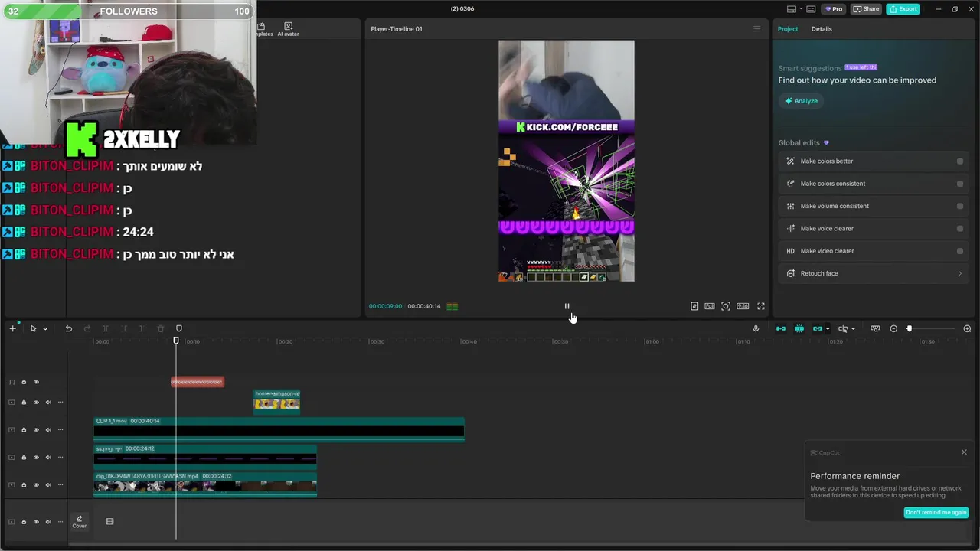Click the text track TT icon
980x551 pixels.
(11, 382)
